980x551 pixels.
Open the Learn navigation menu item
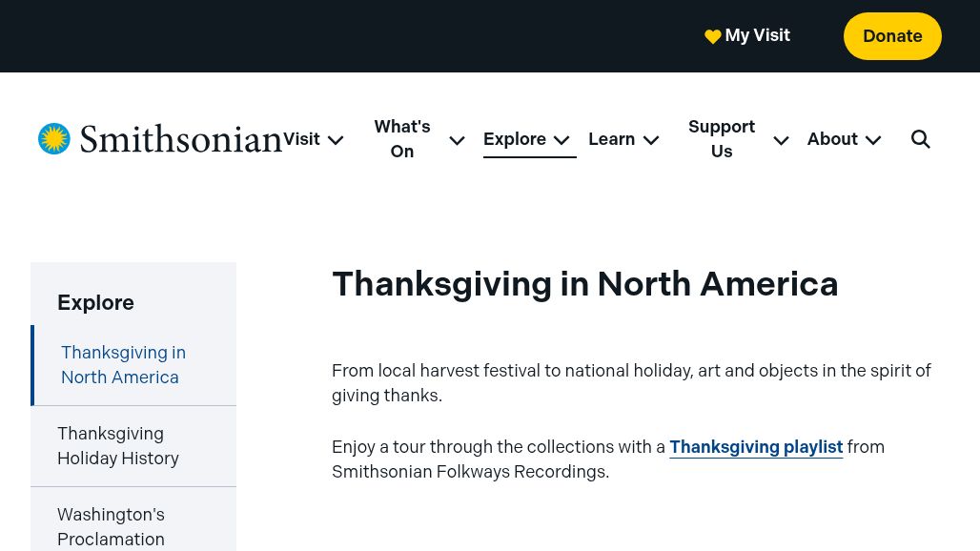pos(611,138)
